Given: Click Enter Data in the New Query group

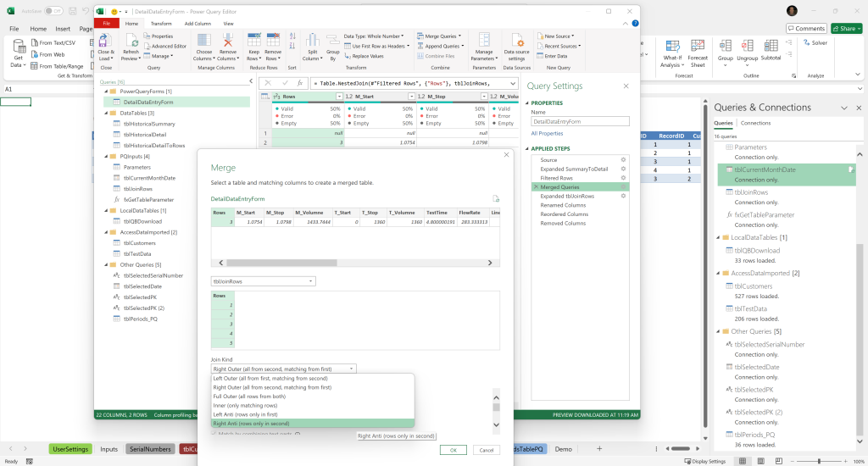Looking at the screenshot, I should tap(552, 57).
